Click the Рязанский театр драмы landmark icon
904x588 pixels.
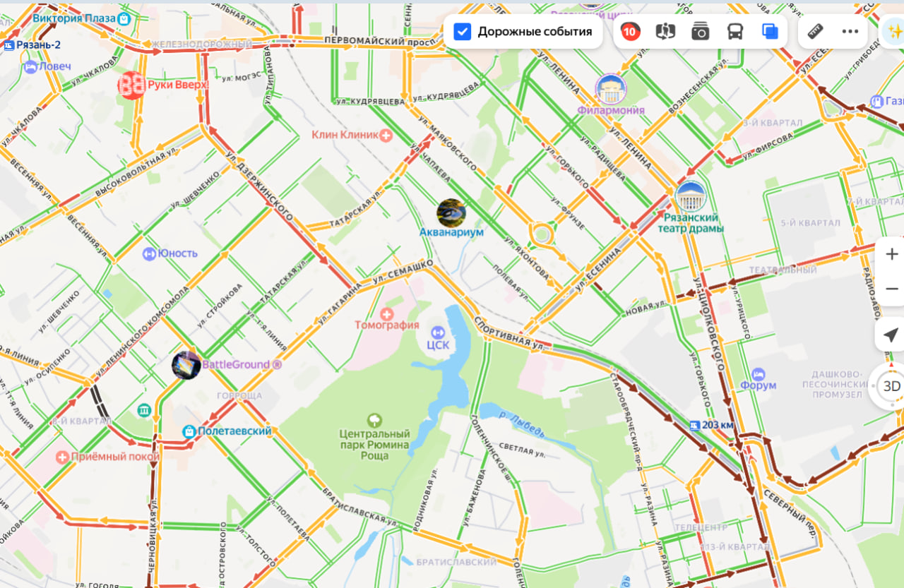pyautogui.click(x=691, y=197)
